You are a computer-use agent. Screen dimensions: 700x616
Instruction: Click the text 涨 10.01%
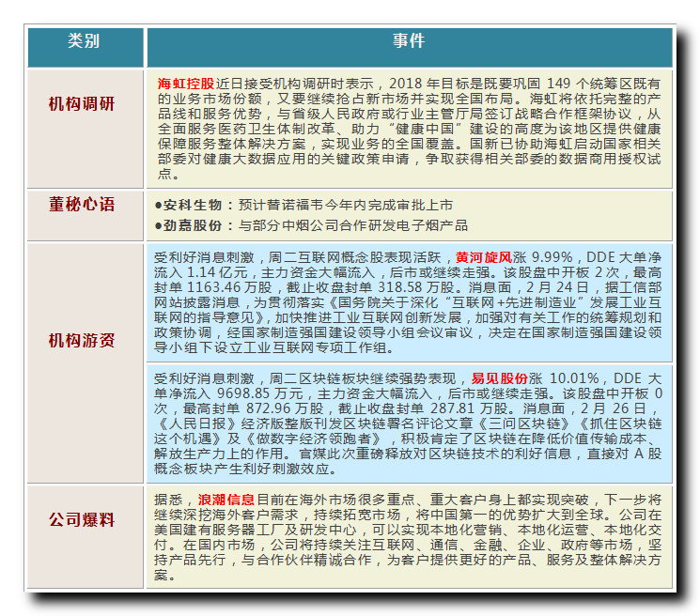click(565, 378)
